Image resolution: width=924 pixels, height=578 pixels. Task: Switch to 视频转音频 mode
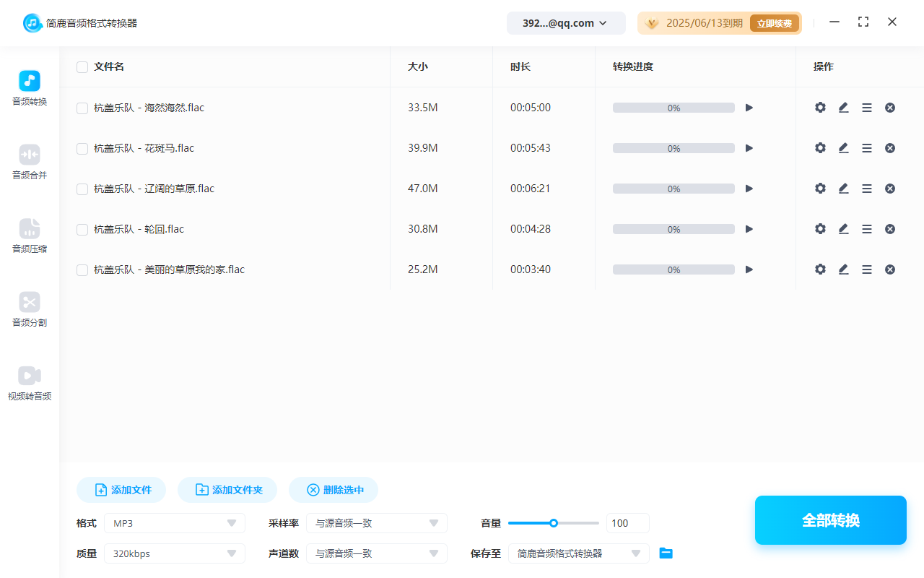(x=29, y=383)
